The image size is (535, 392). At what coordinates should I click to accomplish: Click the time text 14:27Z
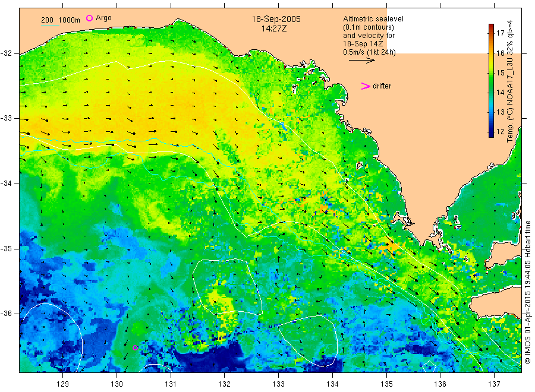click(274, 29)
